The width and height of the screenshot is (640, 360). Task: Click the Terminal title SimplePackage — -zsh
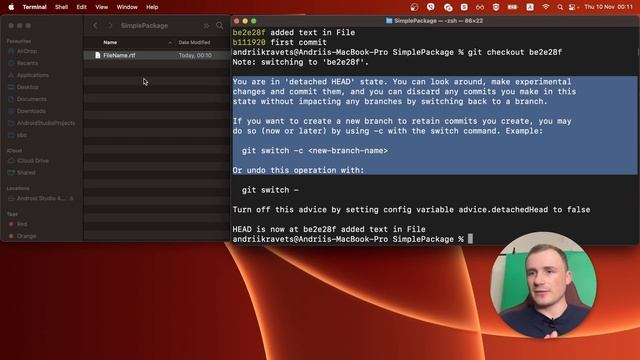point(438,20)
